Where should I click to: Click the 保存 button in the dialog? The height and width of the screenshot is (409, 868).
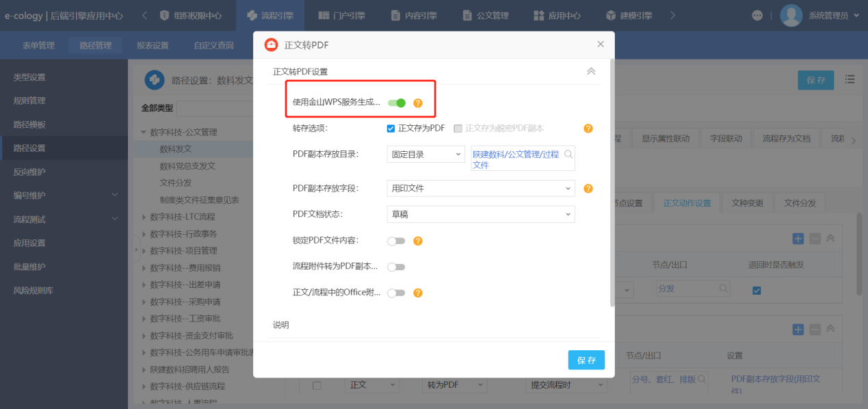click(586, 360)
